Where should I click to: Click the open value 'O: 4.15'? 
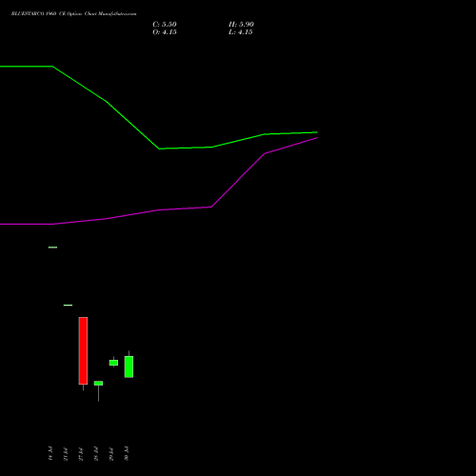click(165, 32)
